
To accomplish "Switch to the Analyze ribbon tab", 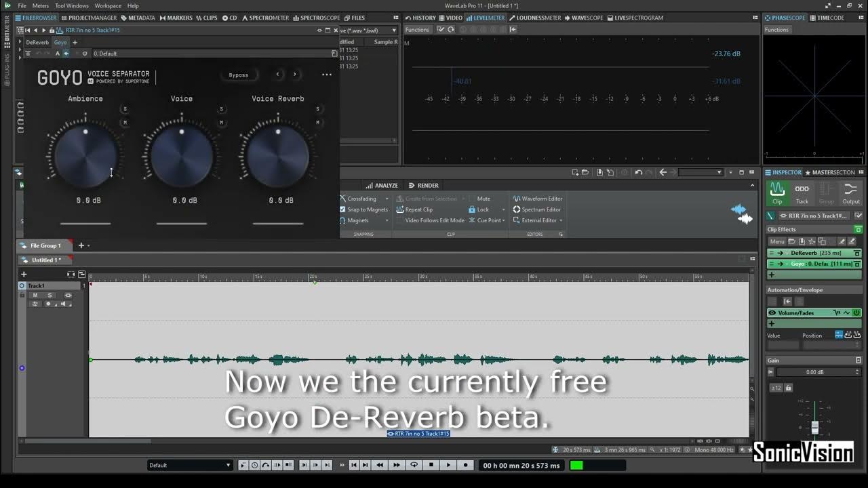I will click(382, 185).
